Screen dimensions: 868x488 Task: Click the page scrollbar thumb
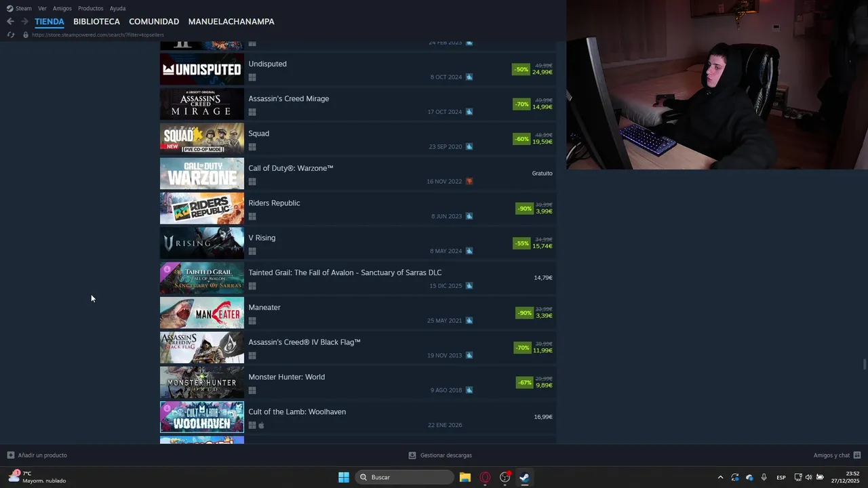point(865,365)
